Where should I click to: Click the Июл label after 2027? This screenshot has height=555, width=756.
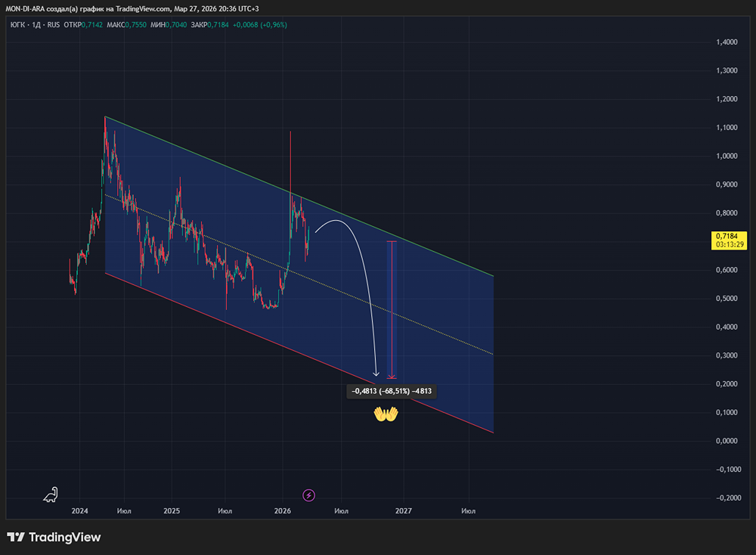[x=468, y=510]
